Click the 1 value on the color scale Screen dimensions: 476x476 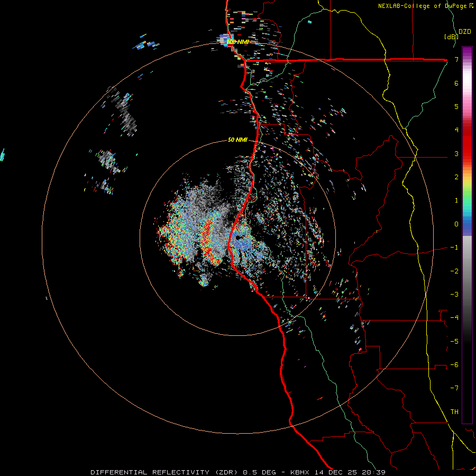pos(456,200)
